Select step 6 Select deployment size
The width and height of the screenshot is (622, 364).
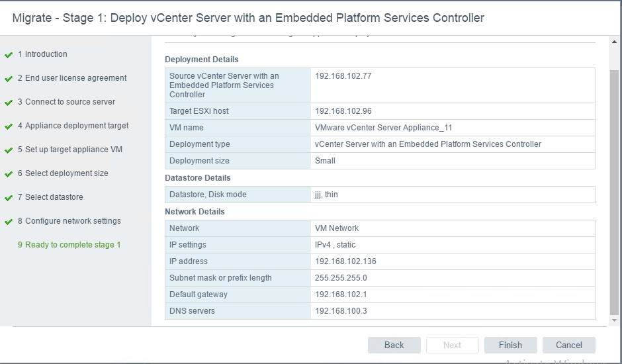63,173
